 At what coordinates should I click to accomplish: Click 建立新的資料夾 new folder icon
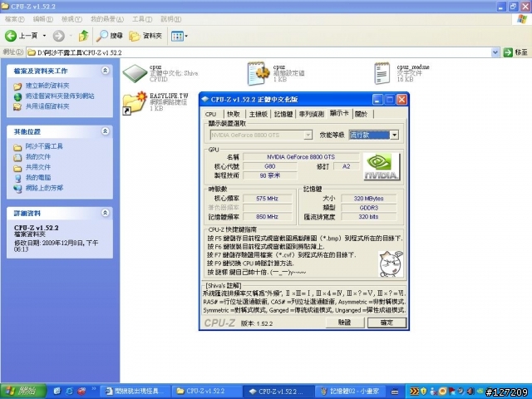coord(17,86)
